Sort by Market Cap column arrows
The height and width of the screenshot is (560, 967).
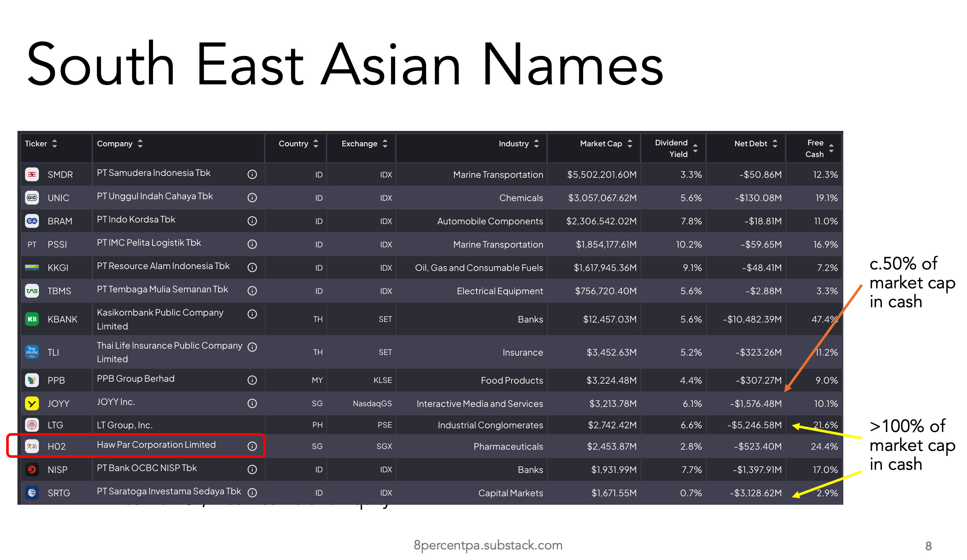tap(630, 143)
